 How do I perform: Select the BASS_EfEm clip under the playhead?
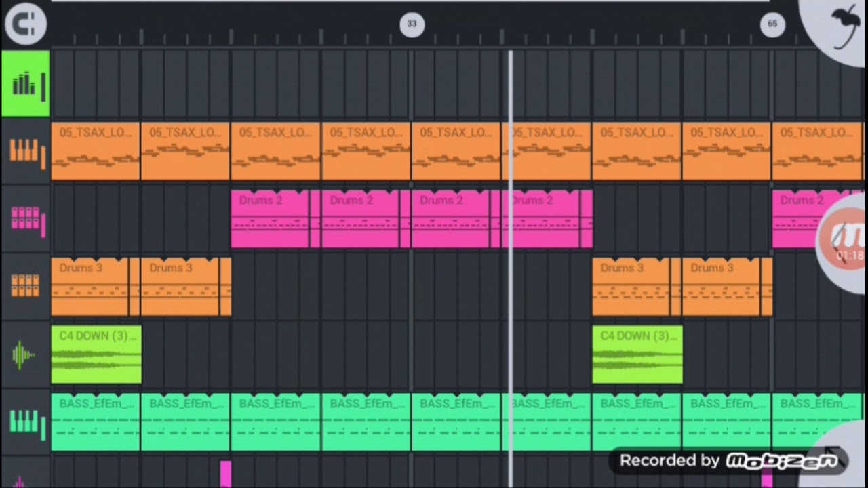[547, 422]
